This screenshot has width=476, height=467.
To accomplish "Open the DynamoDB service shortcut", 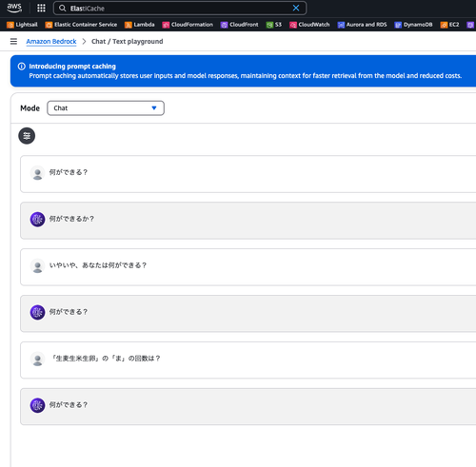I will (413, 25).
